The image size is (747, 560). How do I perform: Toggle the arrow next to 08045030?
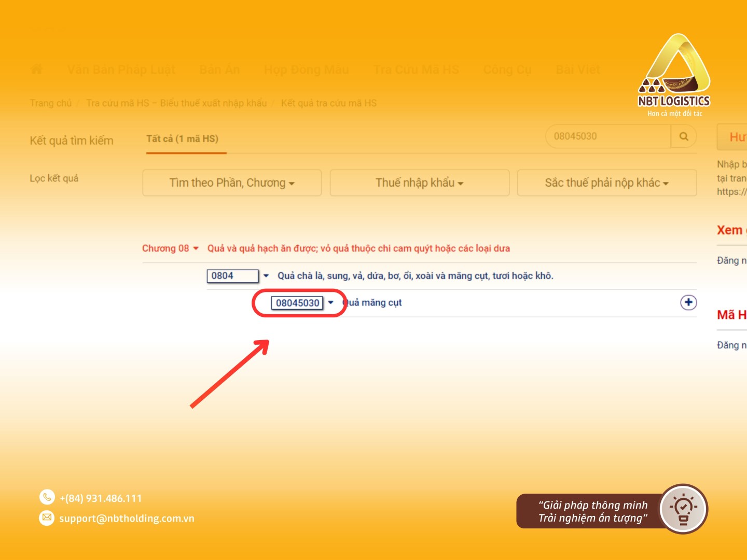330,303
